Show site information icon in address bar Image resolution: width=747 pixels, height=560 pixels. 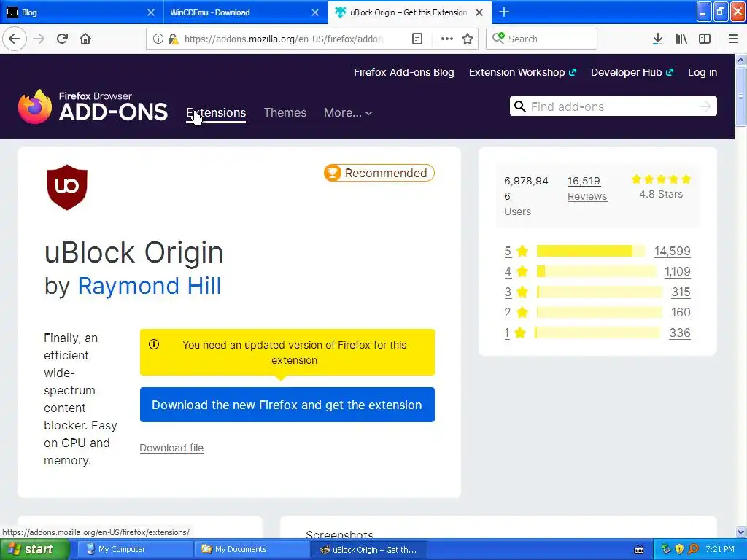[158, 39]
